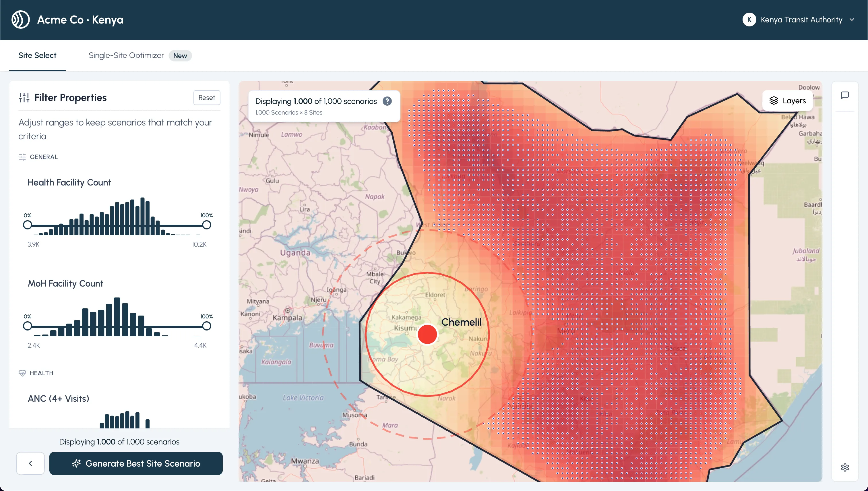Select the Chemelil site marker on the map
Screen dimensions: 868x491
pyautogui.click(x=427, y=334)
